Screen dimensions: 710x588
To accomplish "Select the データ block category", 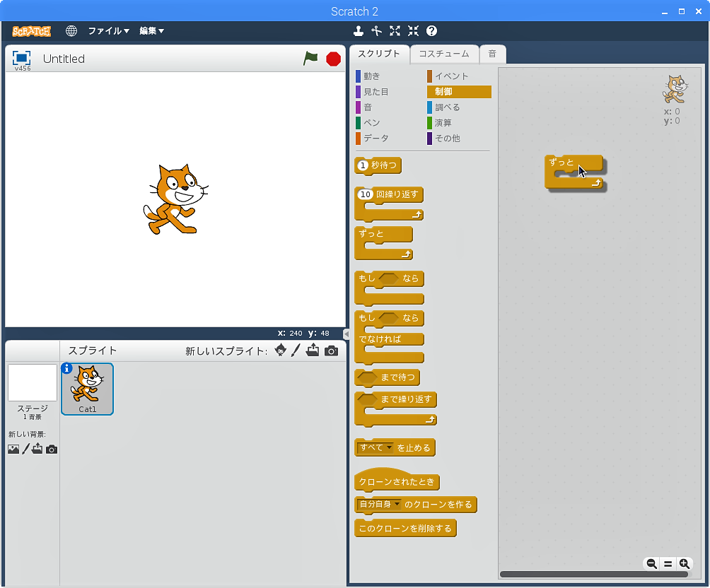I will tap(376, 138).
